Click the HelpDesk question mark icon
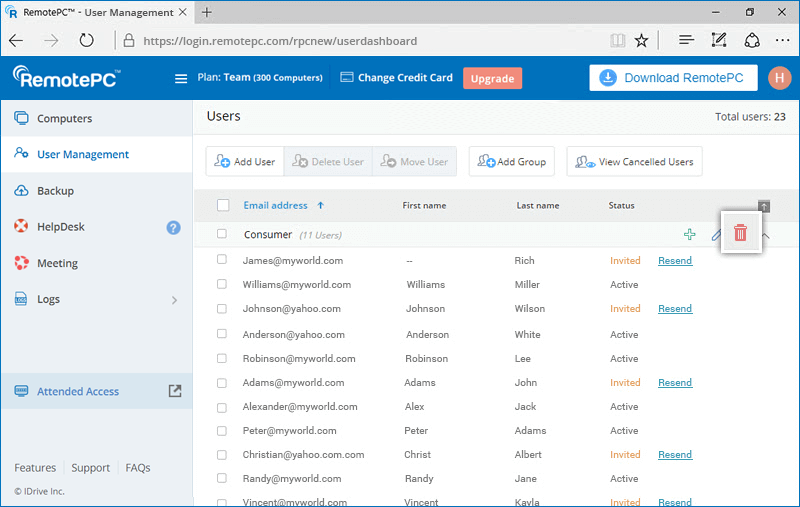 (x=173, y=227)
